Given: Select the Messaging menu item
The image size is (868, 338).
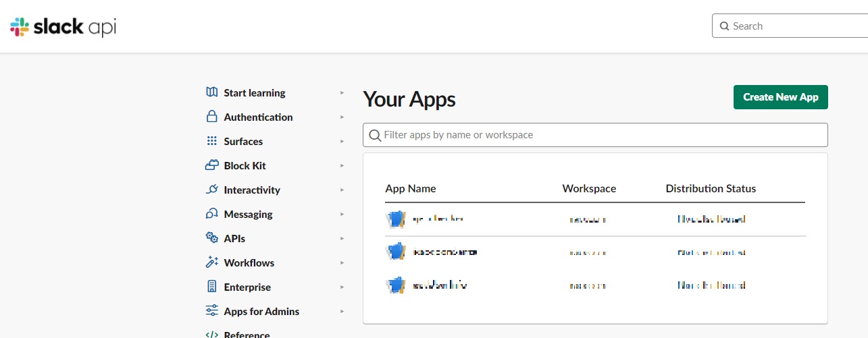Looking at the screenshot, I should pos(248,215).
